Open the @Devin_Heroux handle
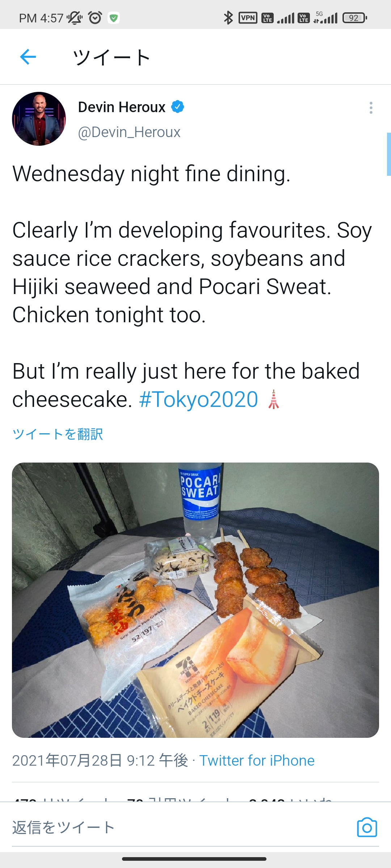This screenshot has height=868, width=391. pos(129,132)
